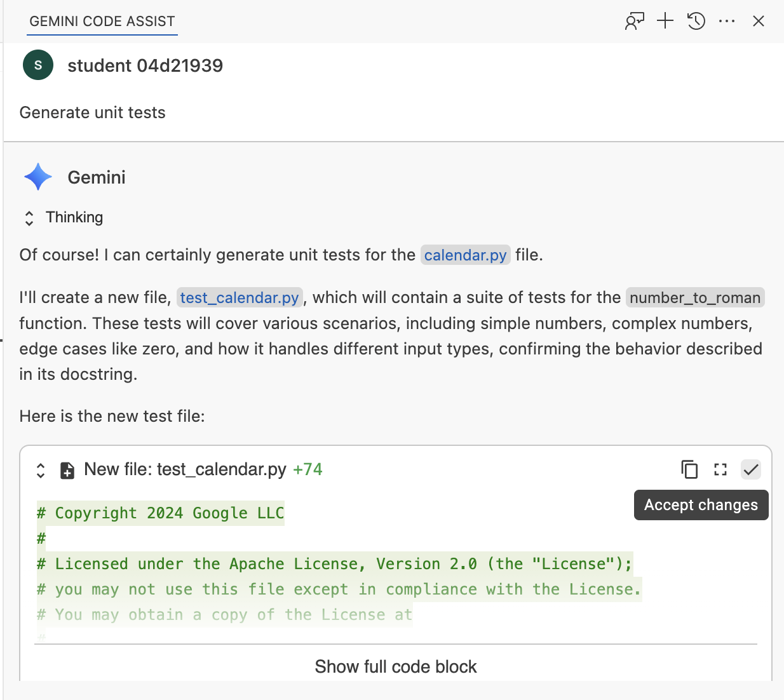
Task: Open the test_calendar.py file link
Action: click(x=239, y=298)
